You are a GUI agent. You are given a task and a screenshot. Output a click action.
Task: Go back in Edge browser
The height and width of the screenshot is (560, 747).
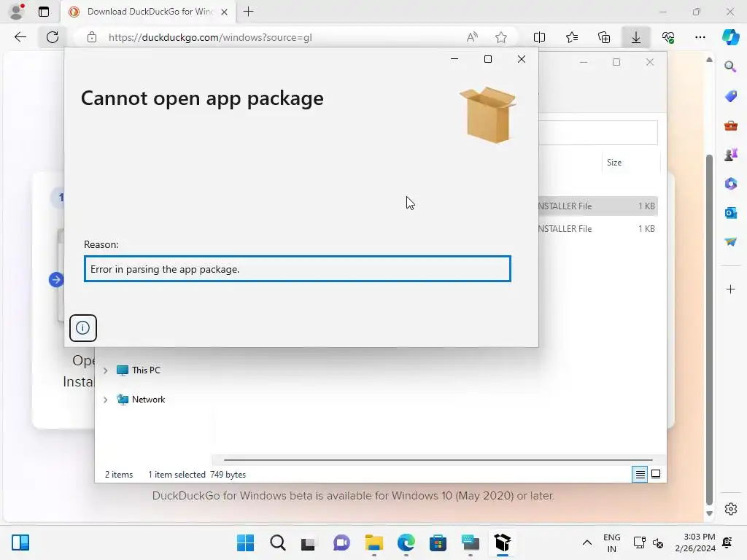[x=20, y=37]
